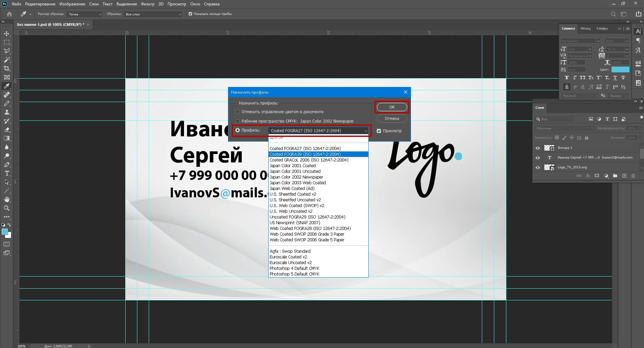Open anti-aliasing dropdown 'Резкое'
The width and height of the screenshot is (644, 348).
pos(618,96)
